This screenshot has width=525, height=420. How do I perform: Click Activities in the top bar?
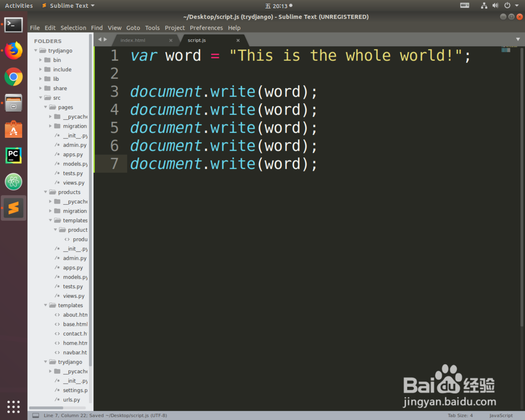19,6
